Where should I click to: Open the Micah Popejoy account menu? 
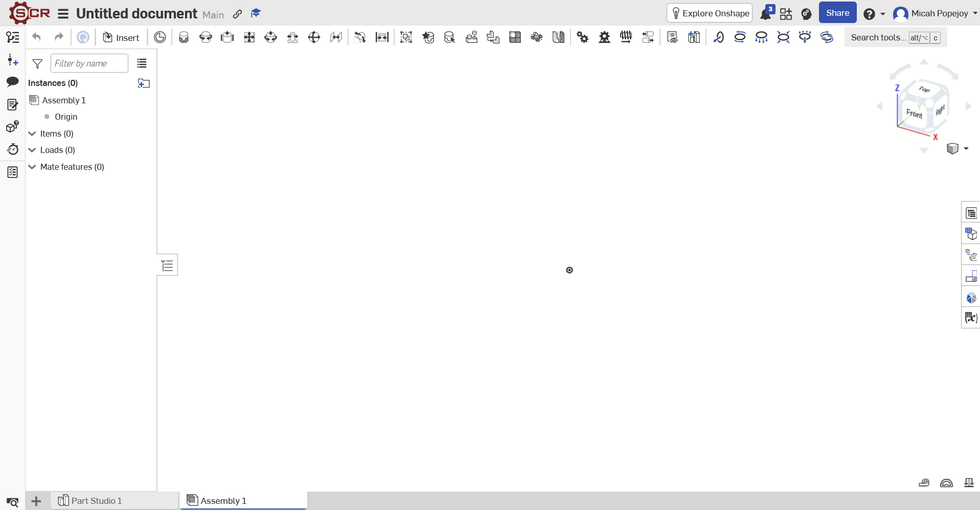coord(935,14)
